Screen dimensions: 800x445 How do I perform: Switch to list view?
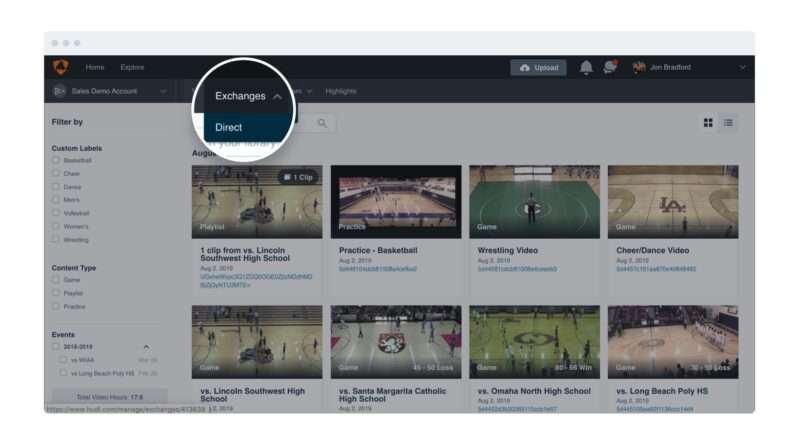tap(728, 123)
